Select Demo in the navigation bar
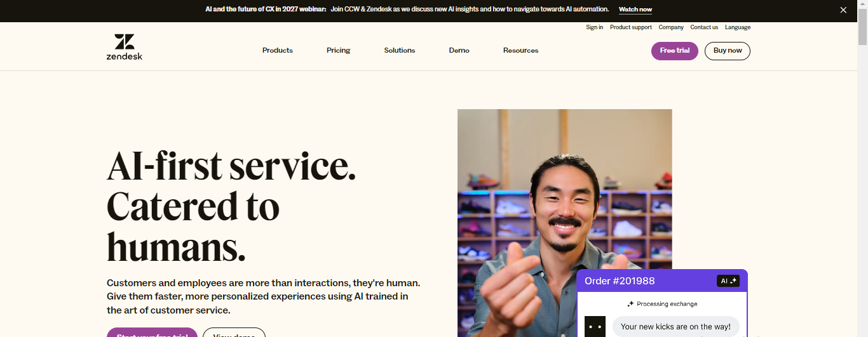This screenshot has height=337, width=868. tap(459, 51)
